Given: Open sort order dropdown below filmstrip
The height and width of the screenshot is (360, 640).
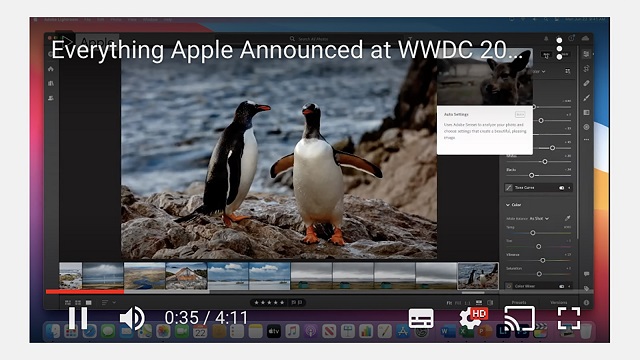Looking at the screenshot, I should 109,302.
